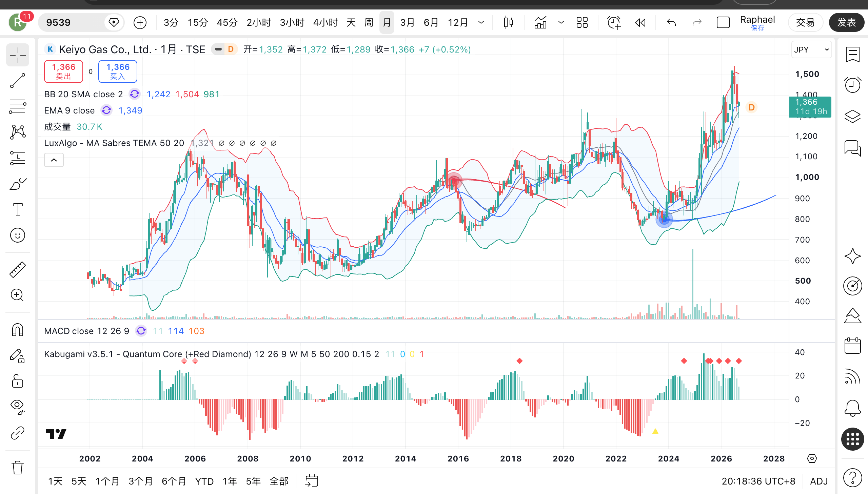Start bar replay mode
Screen dimensions: 868x494
tap(640, 23)
